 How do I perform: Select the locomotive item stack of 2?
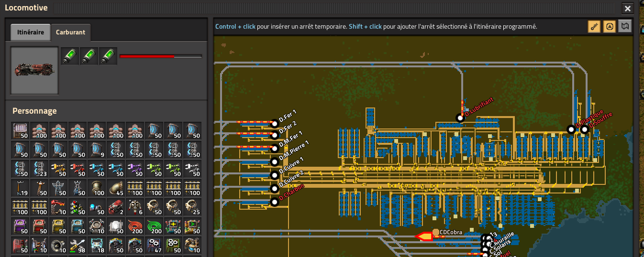pyautogui.click(x=116, y=207)
